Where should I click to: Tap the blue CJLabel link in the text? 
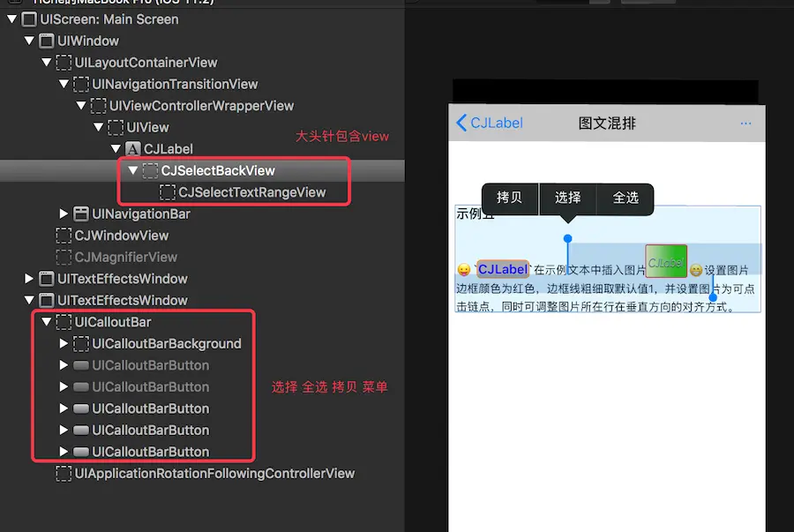pos(503,269)
